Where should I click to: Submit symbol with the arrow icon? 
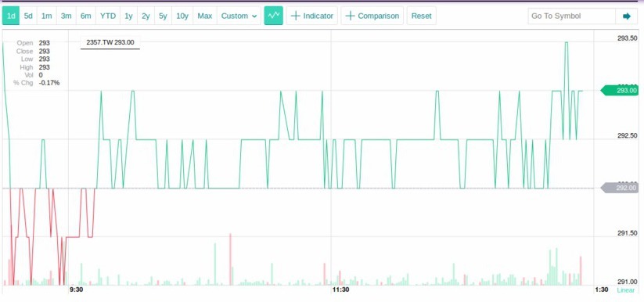(627, 16)
